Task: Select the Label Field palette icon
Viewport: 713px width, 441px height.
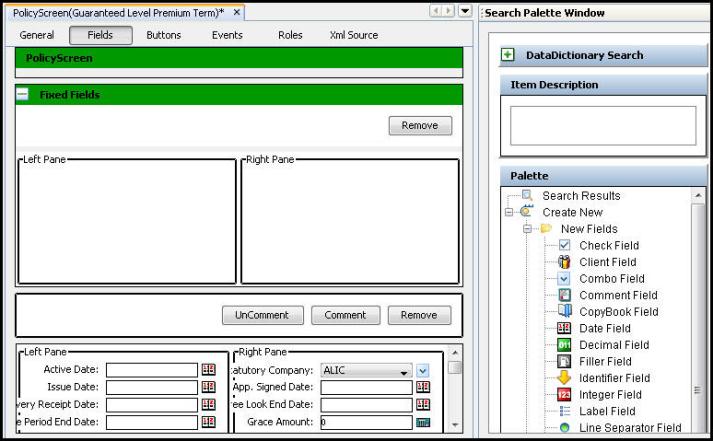Action: [564, 411]
